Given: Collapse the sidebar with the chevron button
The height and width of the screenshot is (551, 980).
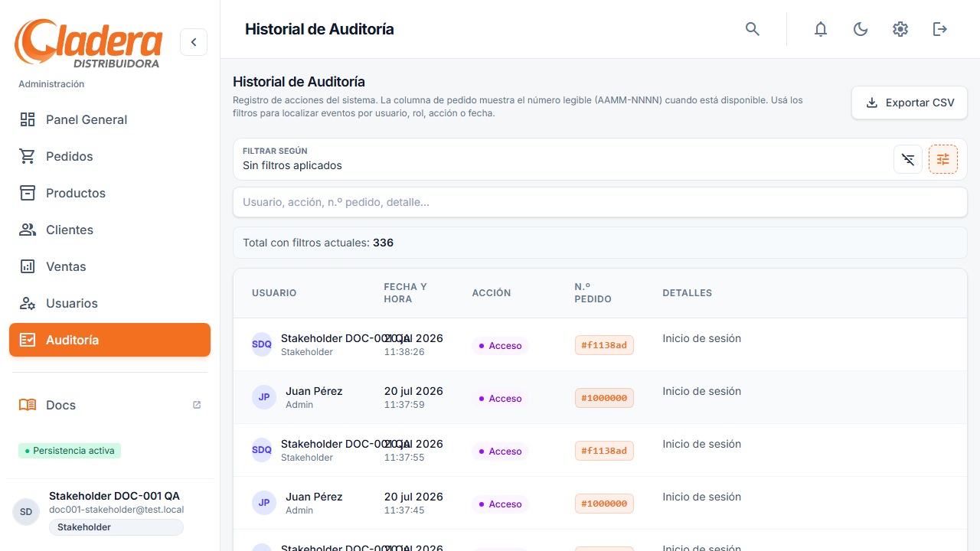Looking at the screenshot, I should (x=194, y=42).
